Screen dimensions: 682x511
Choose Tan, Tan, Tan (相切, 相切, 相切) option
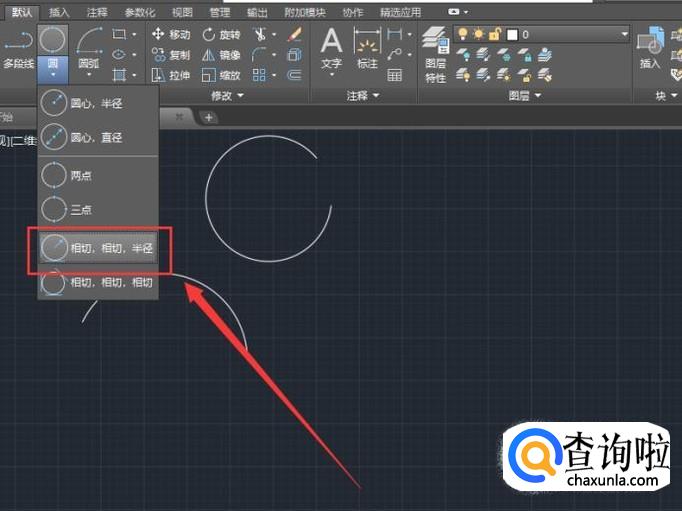(98, 282)
